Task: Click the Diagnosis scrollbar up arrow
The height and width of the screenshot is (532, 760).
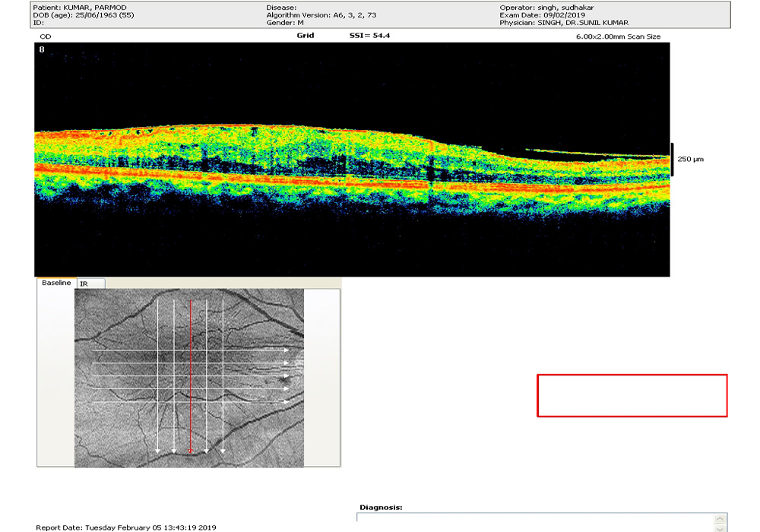Action: coord(720,519)
